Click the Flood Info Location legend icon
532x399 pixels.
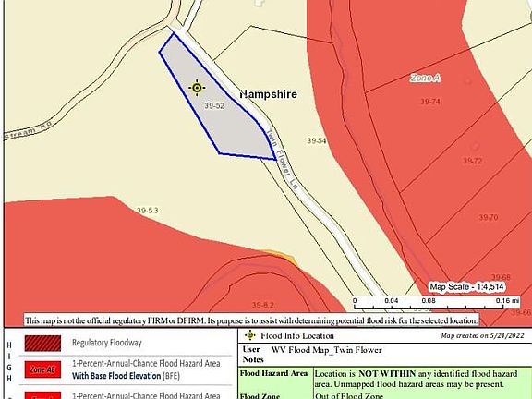pyautogui.click(x=250, y=335)
